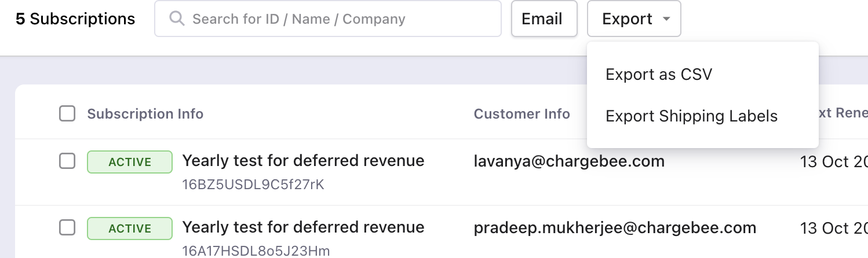Tick the select-all checkbox in table header

[67, 114]
